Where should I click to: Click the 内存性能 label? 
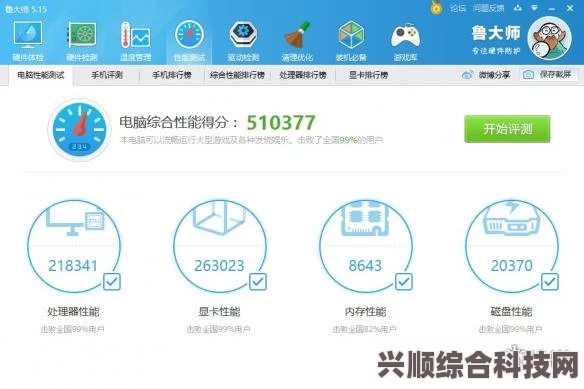coord(365,311)
